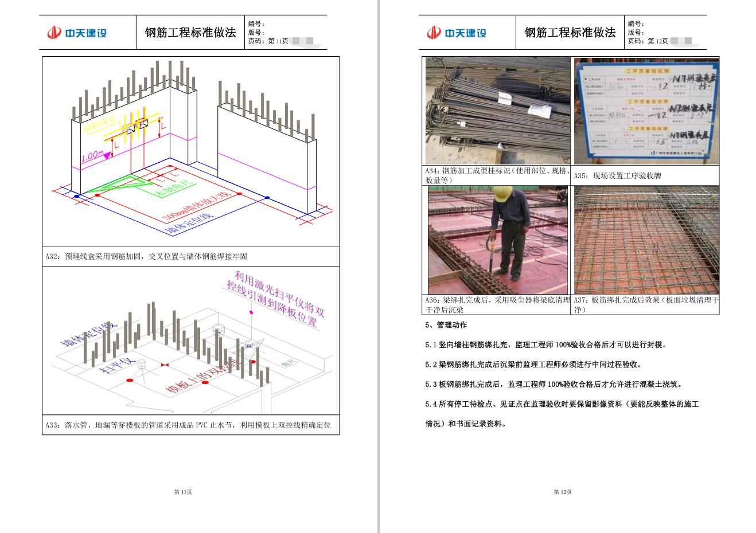Select the A33 laser level diagram

pos(190,340)
